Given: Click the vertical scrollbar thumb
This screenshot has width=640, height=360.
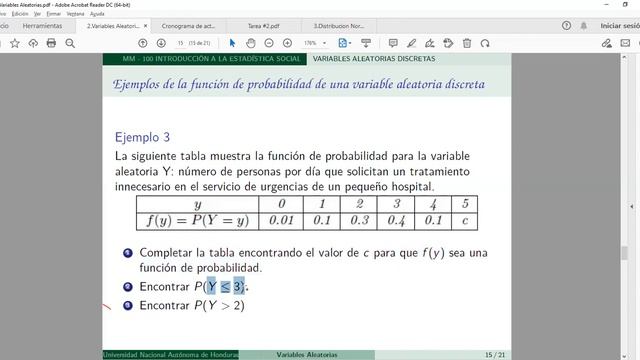Looking at the screenshot, I should point(624,253).
